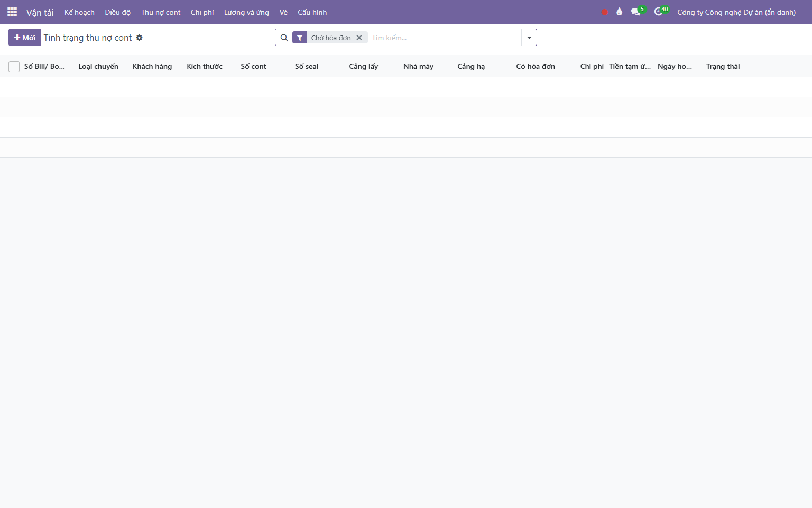The width and height of the screenshot is (812, 508).
Task: Click the funnel filter icon
Action: point(300,38)
